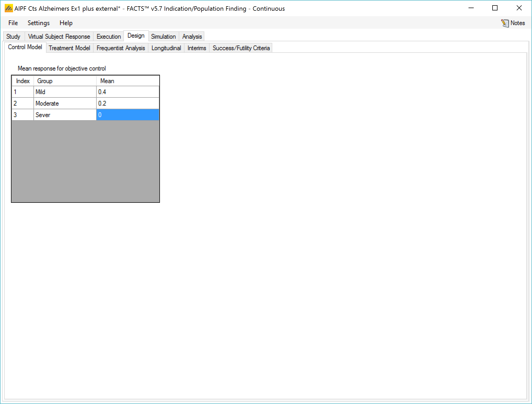Open the Notes panel icon
Screen dimensions: 532x404
pos(505,23)
